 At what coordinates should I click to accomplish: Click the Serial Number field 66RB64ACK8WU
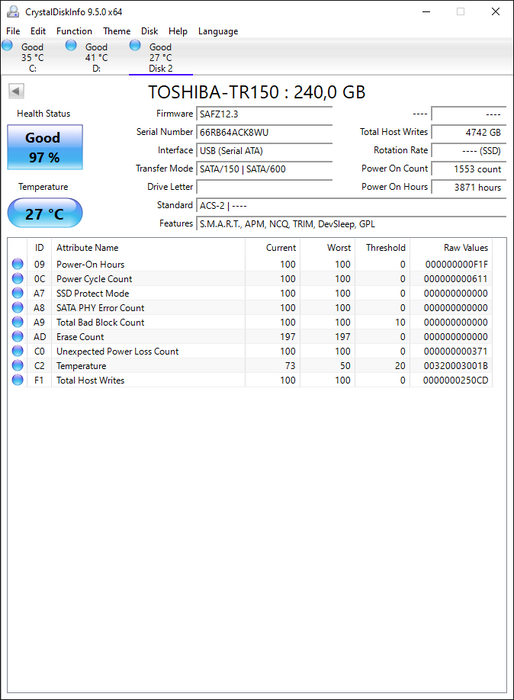coord(264,132)
